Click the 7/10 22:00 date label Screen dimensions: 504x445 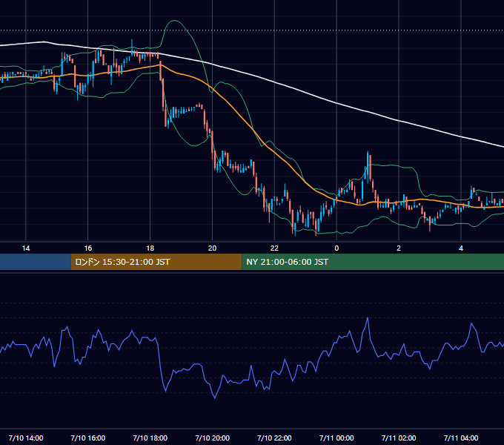point(274,438)
